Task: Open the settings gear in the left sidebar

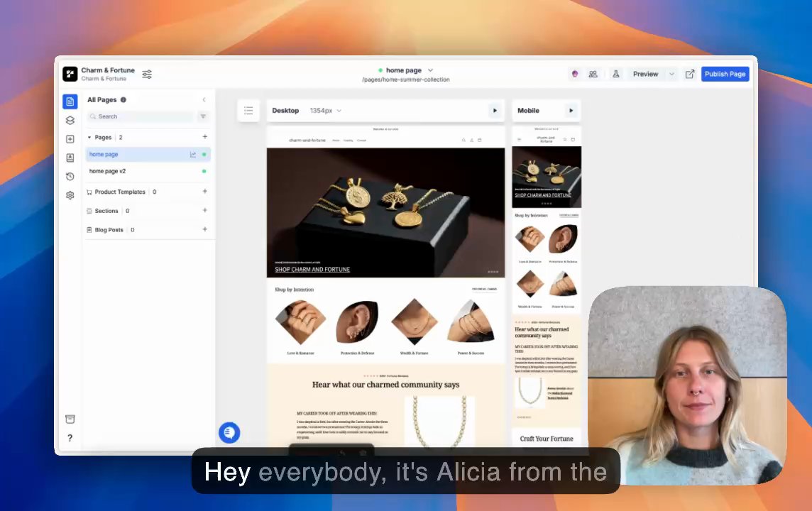Action: click(x=70, y=195)
